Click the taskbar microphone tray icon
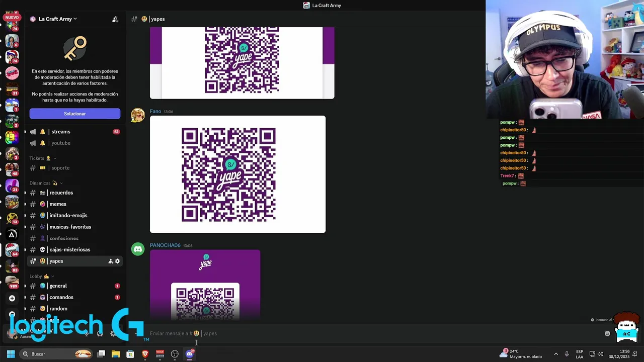Screen dimensions: 644x362 coord(567,354)
